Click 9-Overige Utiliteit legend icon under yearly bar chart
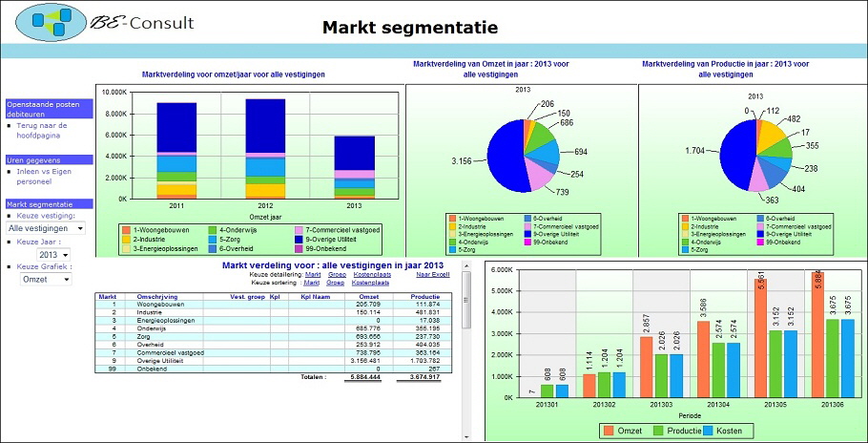The image size is (868, 443). pos(299,240)
